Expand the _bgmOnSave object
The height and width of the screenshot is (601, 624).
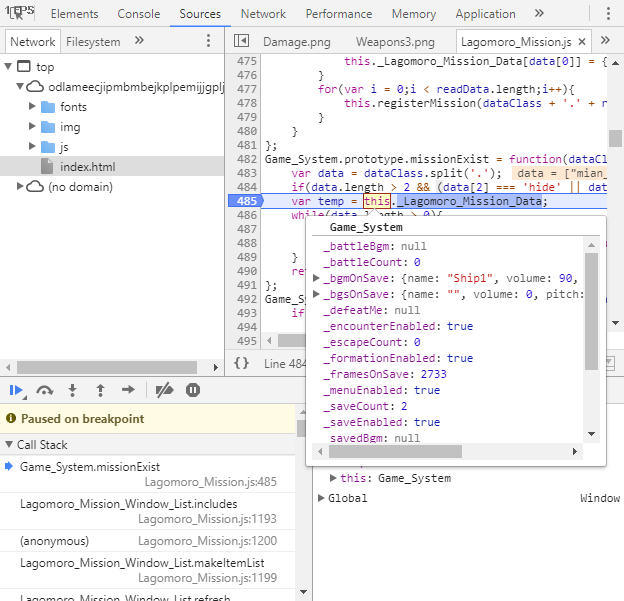coord(316,278)
